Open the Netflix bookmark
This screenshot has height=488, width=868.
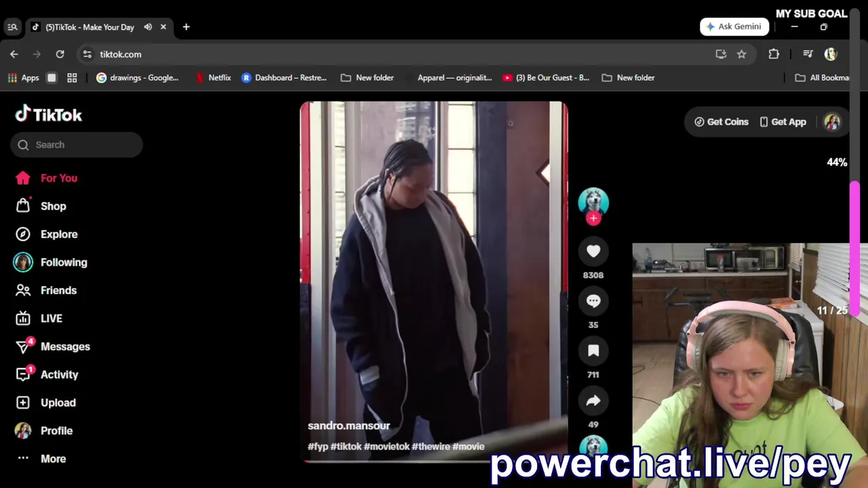213,78
